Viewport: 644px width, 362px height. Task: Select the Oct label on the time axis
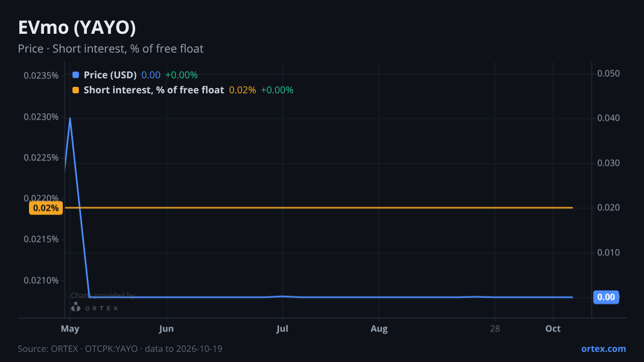click(553, 328)
